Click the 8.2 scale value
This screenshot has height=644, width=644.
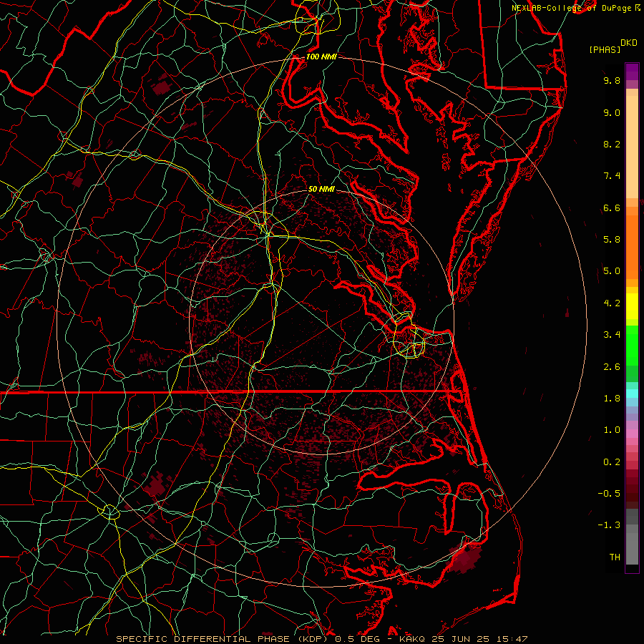[612, 144]
